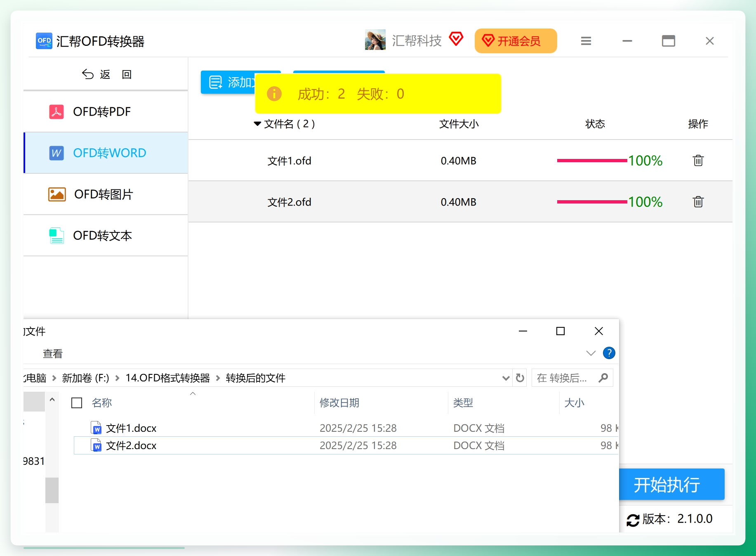Click the Word W icon in sidebar
Image resolution: width=756 pixels, height=556 pixels.
point(57,153)
